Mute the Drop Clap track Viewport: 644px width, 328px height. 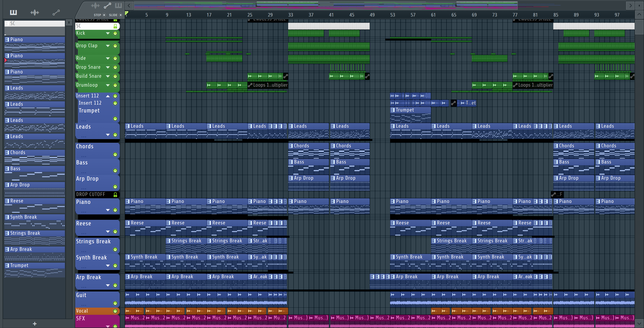point(115,46)
